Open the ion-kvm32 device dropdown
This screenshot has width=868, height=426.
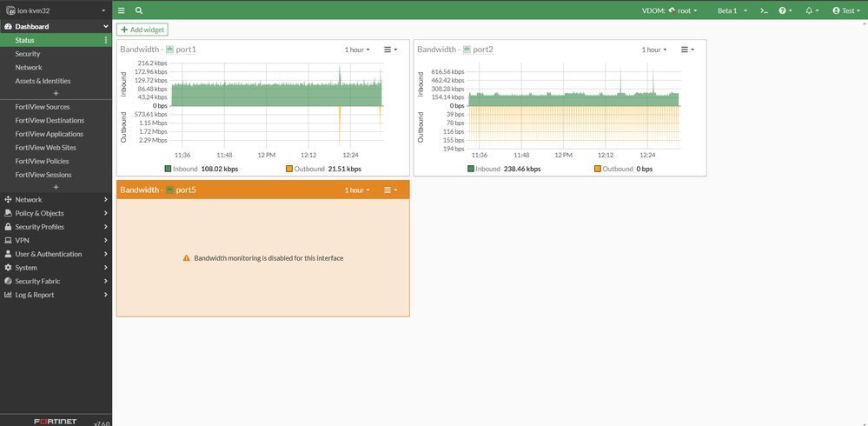(56, 10)
